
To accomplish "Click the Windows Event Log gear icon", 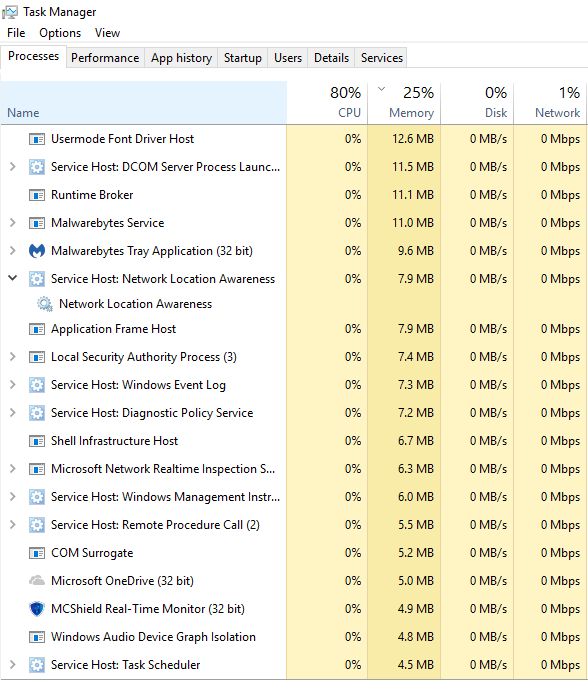I will tap(37, 385).
